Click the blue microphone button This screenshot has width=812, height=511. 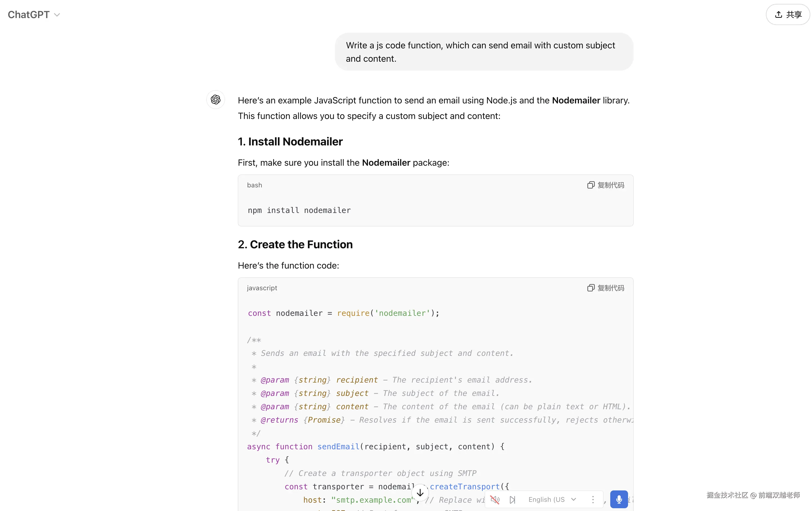(x=619, y=499)
